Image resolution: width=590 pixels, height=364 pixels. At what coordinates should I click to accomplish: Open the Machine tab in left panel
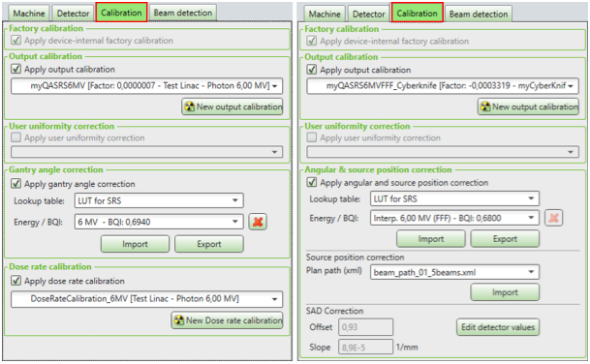29,14
